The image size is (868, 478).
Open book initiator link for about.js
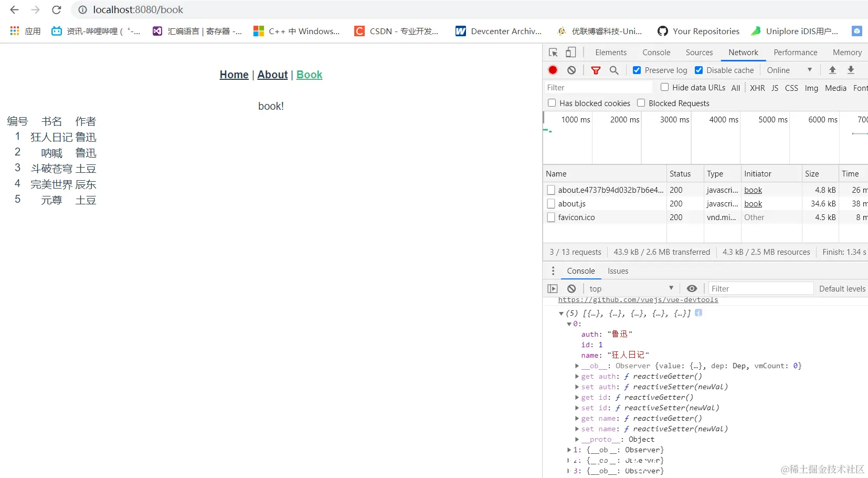tap(753, 204)
